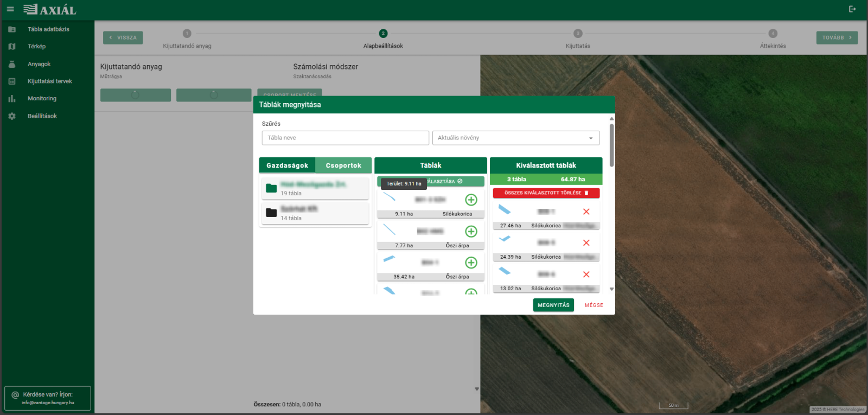The height and width of the screenshot is (415, 868).
Task: Select step 4 Áttekintés circle
Action: pyautogui.click(x=773, y=33)
